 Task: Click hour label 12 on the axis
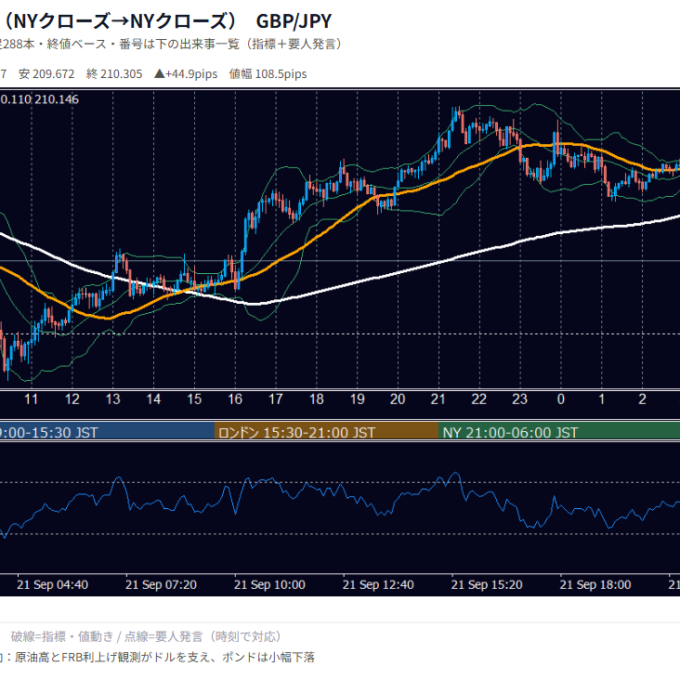click(72, 399)
